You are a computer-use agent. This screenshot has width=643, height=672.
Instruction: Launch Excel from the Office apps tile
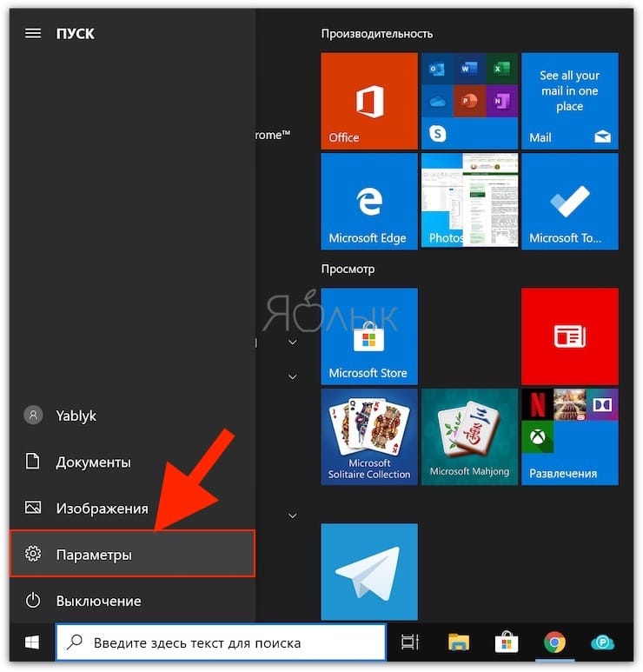point(501,69)
